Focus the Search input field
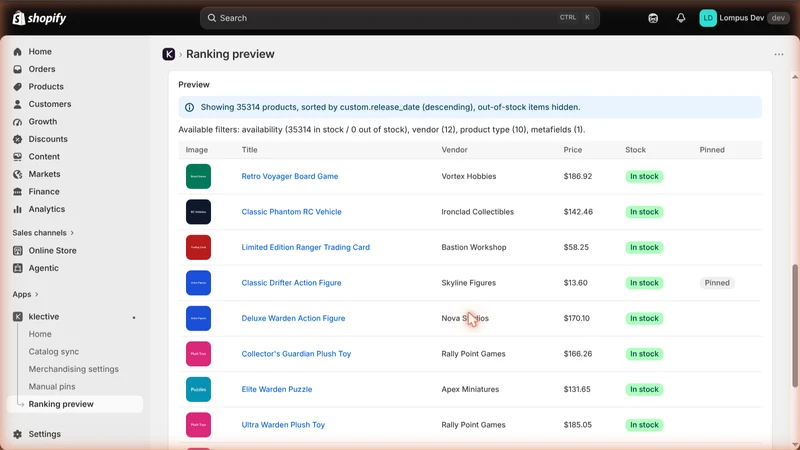800x450 pixels. point(399,18)
